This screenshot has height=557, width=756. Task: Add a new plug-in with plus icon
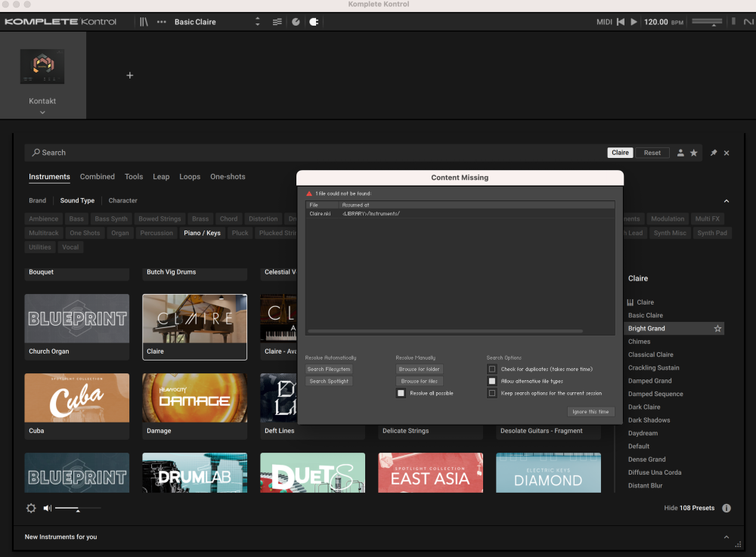tap(130, 75)
